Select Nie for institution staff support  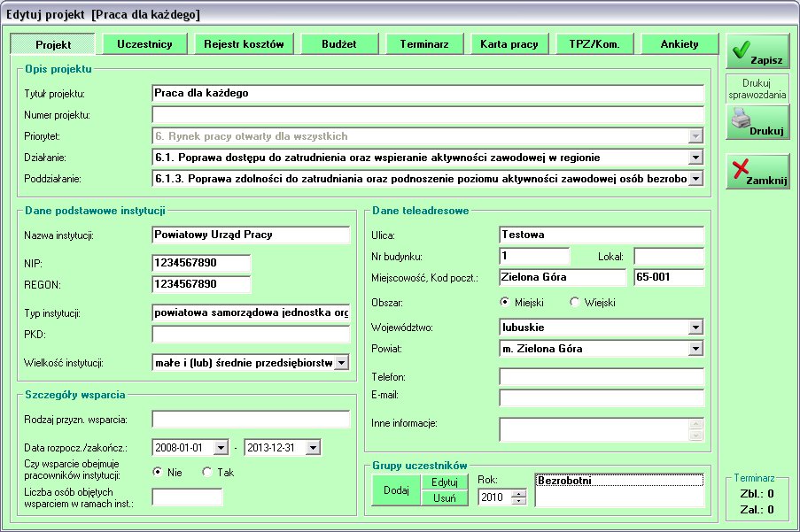pos(158,472)
